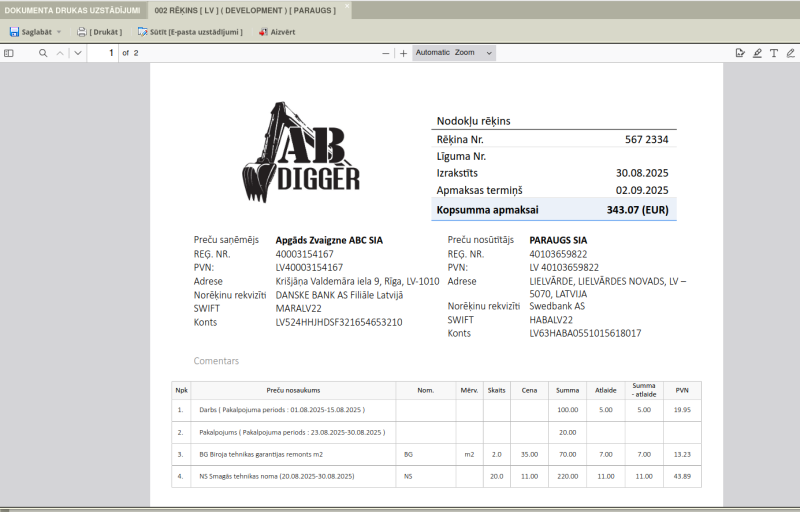Viewport: 800px width, 512px height.
Task: Click the Saglabāt save button
Action: tap(30, 32)
